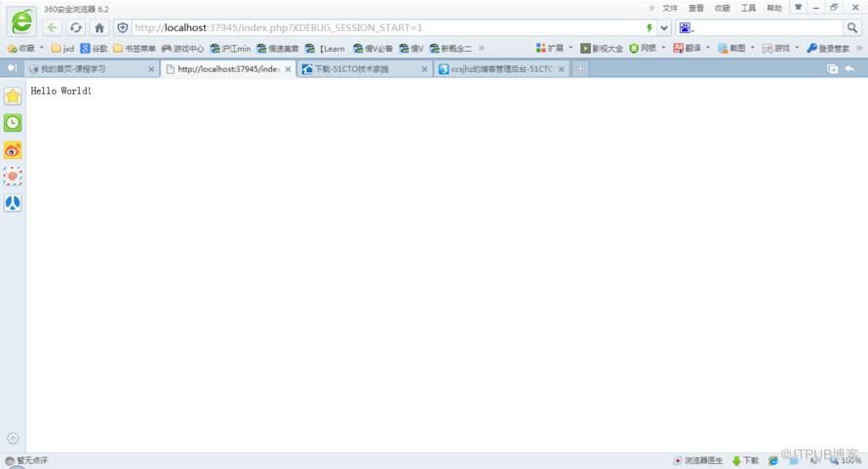Click the skin shirt icon in title bar
This screenshot has width=868, height=469.
point(798,7)
